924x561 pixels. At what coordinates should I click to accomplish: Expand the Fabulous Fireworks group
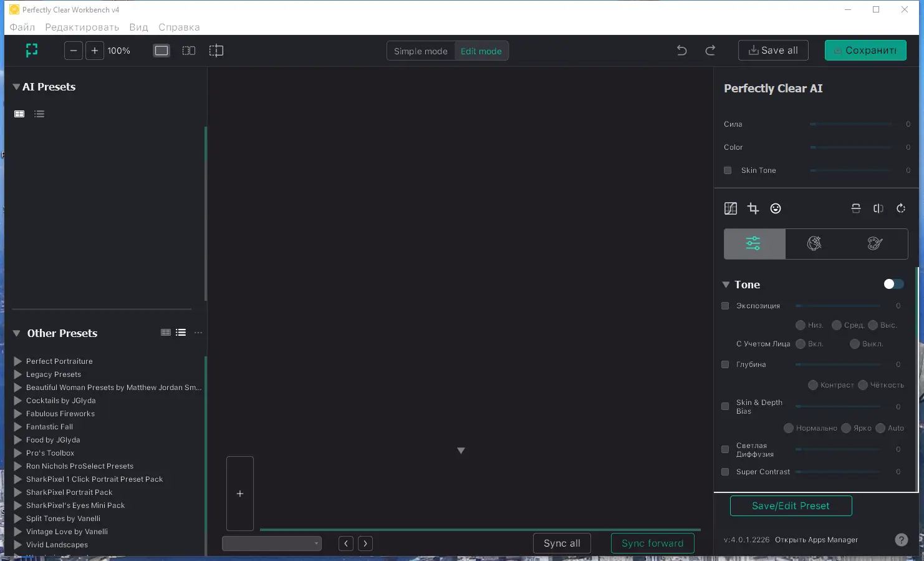click(x=18, y=414)
